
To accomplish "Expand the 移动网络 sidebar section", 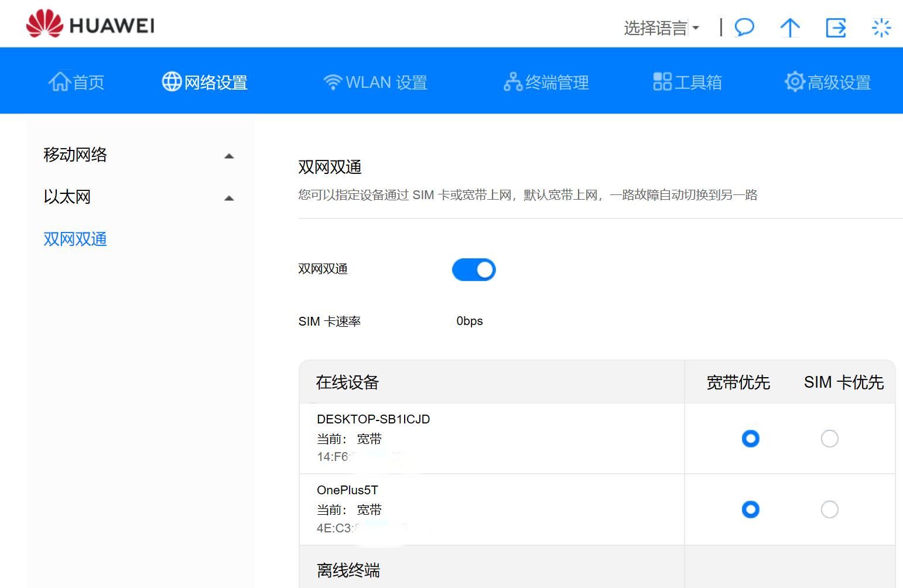I will (139, 155).
